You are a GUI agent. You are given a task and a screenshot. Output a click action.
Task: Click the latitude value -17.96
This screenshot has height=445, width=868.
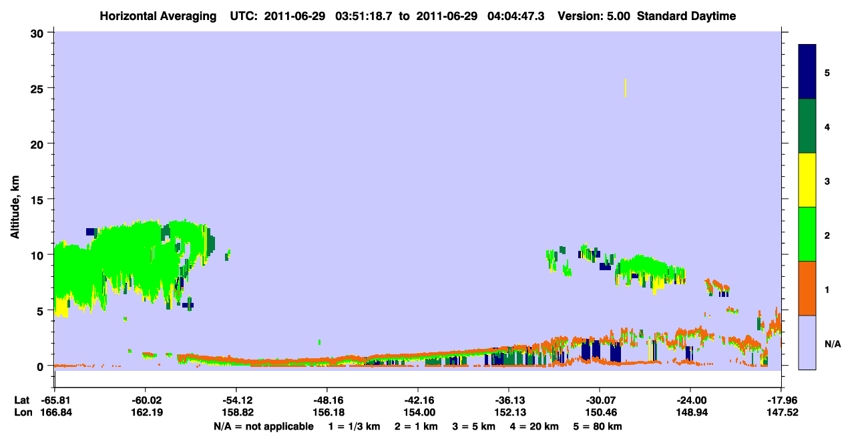coord(781,400)
